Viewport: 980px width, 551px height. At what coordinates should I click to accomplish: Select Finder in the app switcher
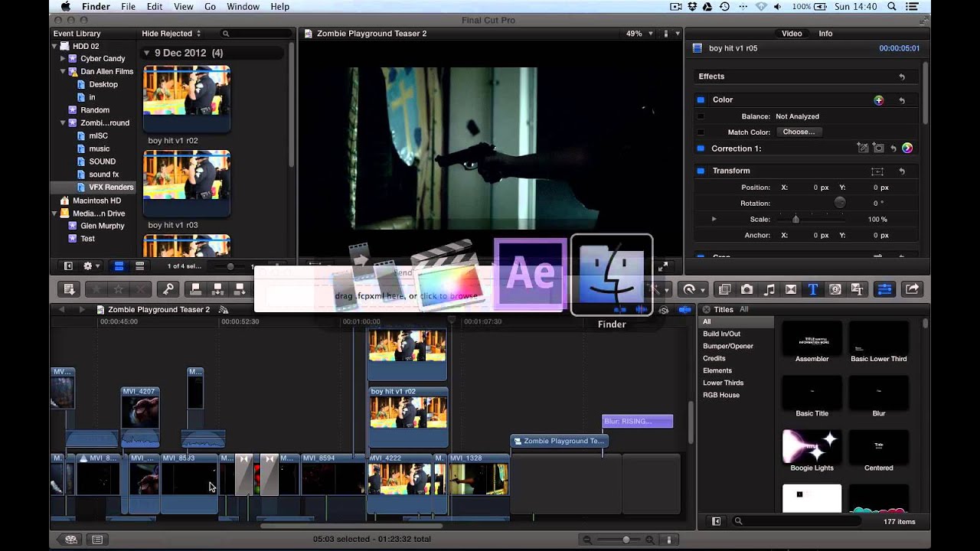(612, 275)
